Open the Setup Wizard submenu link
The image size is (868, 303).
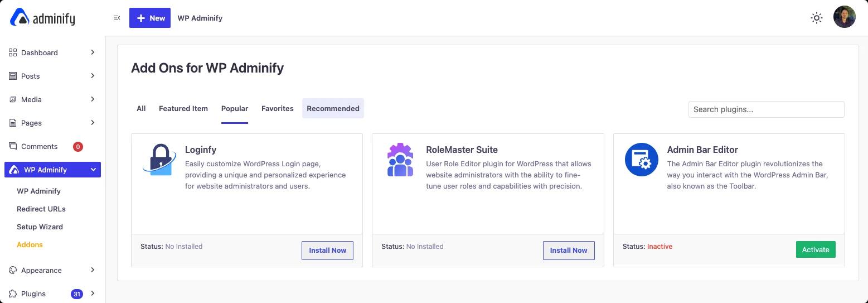[x=40, y=227]
